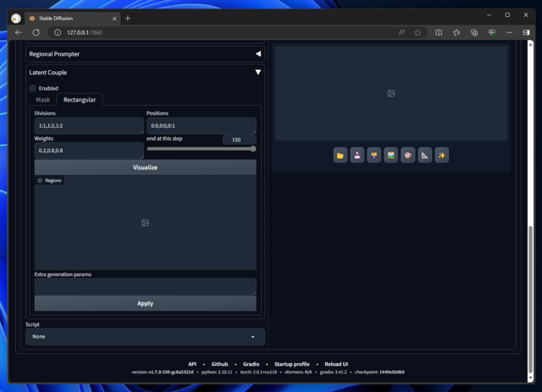Click the sparkles hires upscale icon
The image size is (542, 392).
442,155
